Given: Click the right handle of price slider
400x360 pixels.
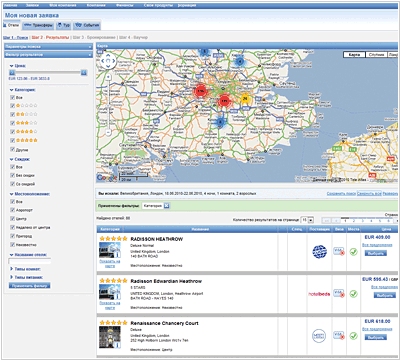Looking at the screenshot, I should [x=84, y=72].
